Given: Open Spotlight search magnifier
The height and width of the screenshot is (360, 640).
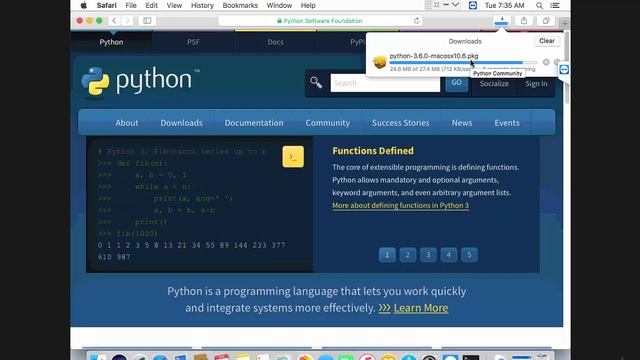Looking at the screenshot, I should (x=539, y=5).
